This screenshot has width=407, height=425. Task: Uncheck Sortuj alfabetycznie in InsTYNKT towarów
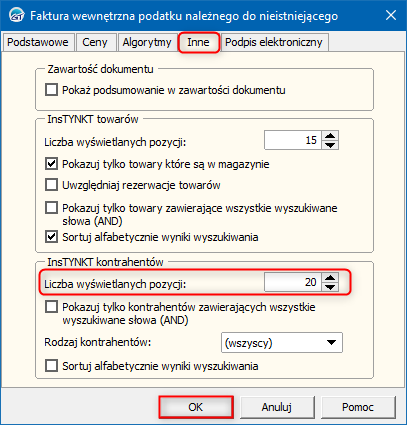[51, 237]
